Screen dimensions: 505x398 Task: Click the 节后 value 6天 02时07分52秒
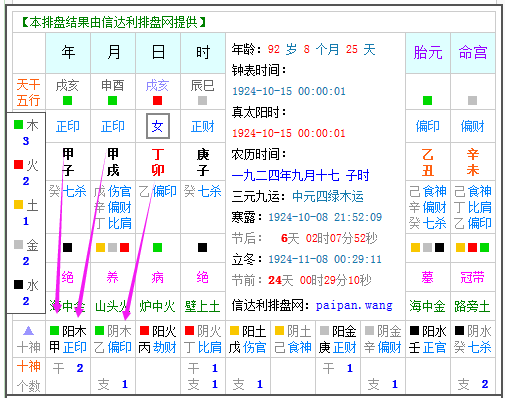pyautogui.click(x=329, y=238)
